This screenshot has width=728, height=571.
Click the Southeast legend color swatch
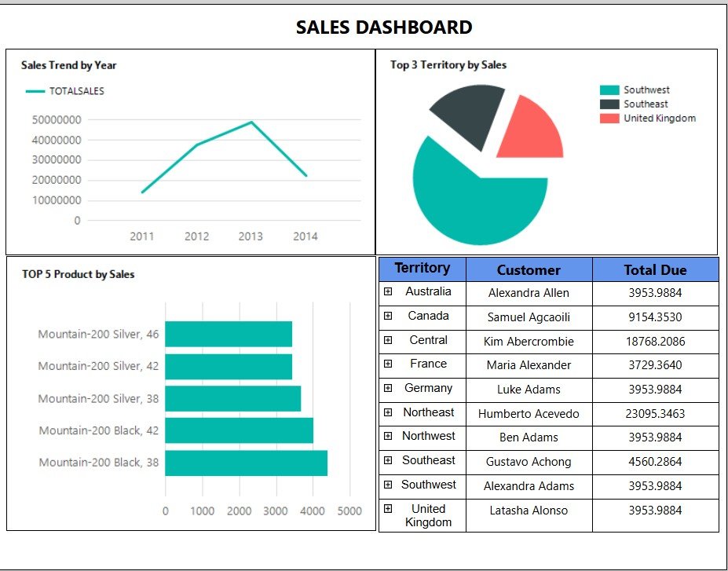pyautogui.click(x=609, y=104)
